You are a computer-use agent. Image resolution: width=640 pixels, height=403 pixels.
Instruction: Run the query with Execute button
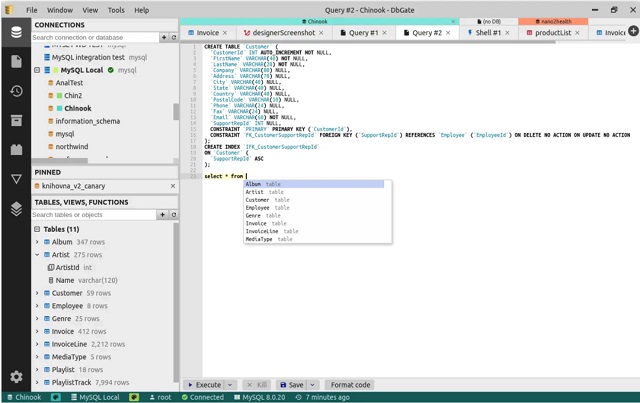coord(204,385)
